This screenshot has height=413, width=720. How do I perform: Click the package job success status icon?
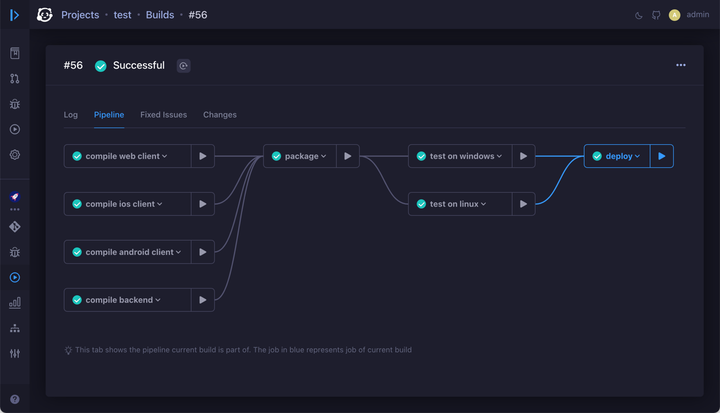tap(276, 156)
